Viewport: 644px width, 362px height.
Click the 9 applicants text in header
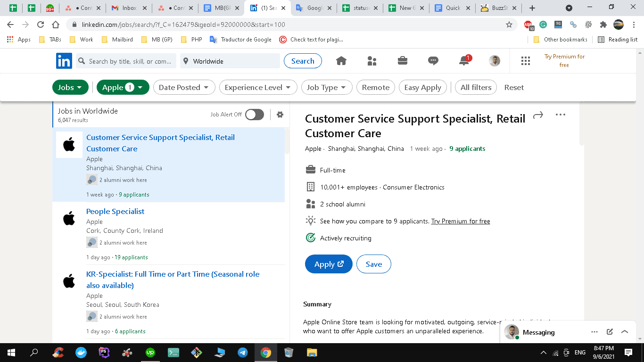pyautogui.click(x=467, y=148)
